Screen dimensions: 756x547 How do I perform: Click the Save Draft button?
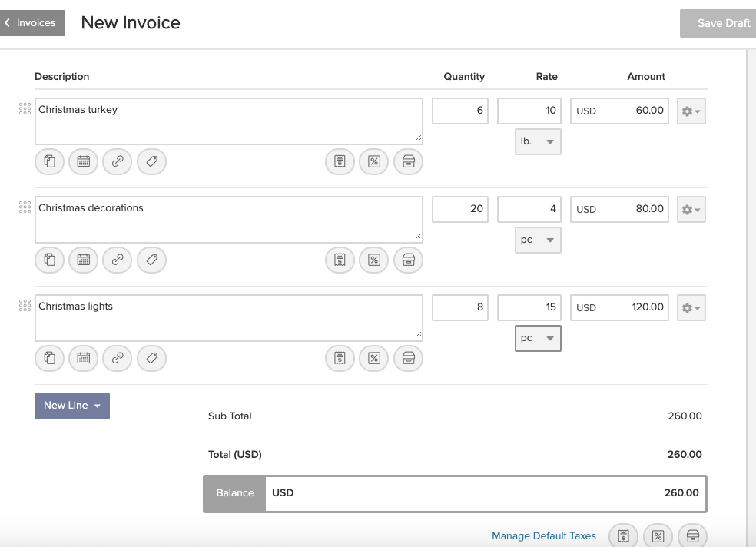(718, 23)
